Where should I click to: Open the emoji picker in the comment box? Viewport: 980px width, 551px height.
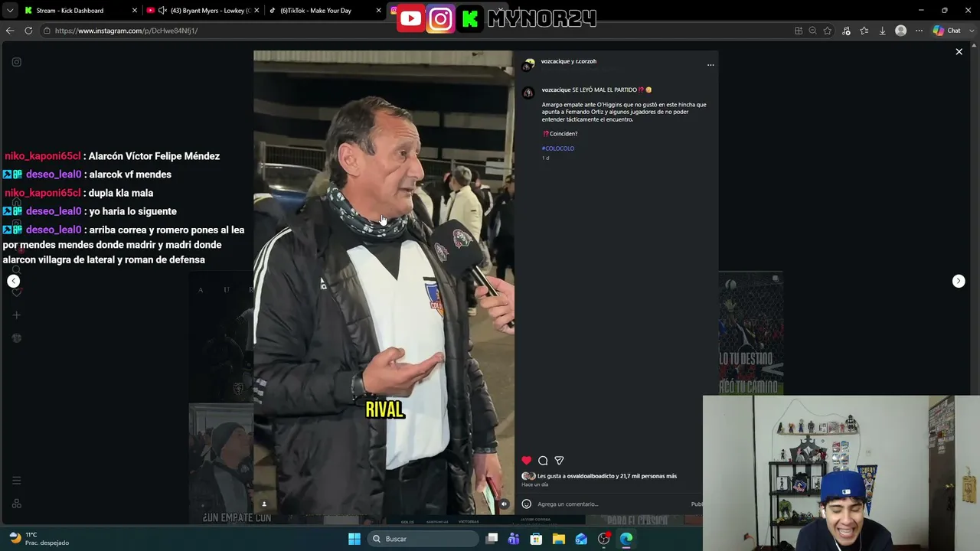click(526, 504)
